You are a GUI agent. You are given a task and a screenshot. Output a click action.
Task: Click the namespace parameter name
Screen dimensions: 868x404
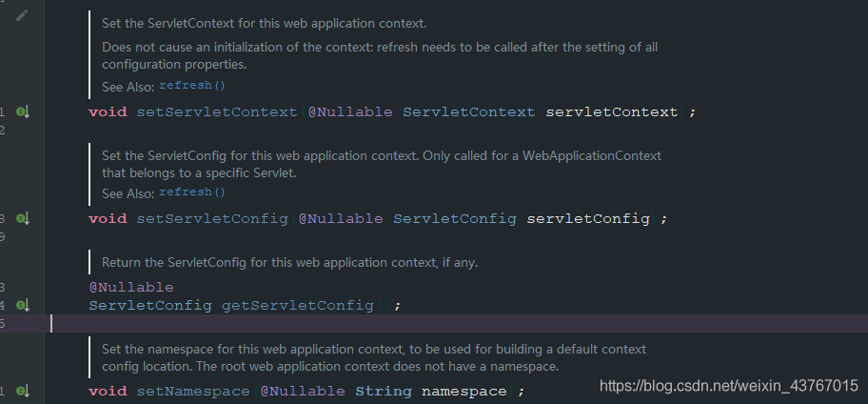point(464,392)
